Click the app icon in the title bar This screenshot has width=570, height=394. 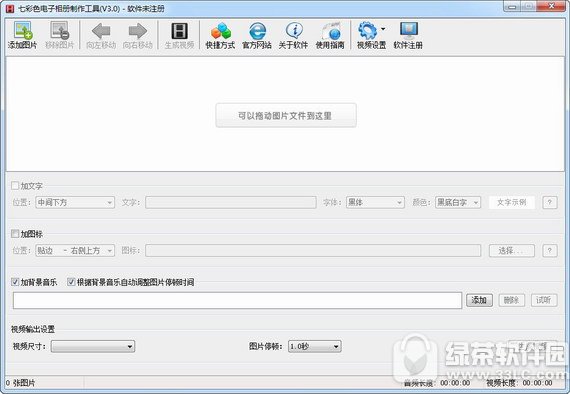pyautogui.click(x=10, y=8)
